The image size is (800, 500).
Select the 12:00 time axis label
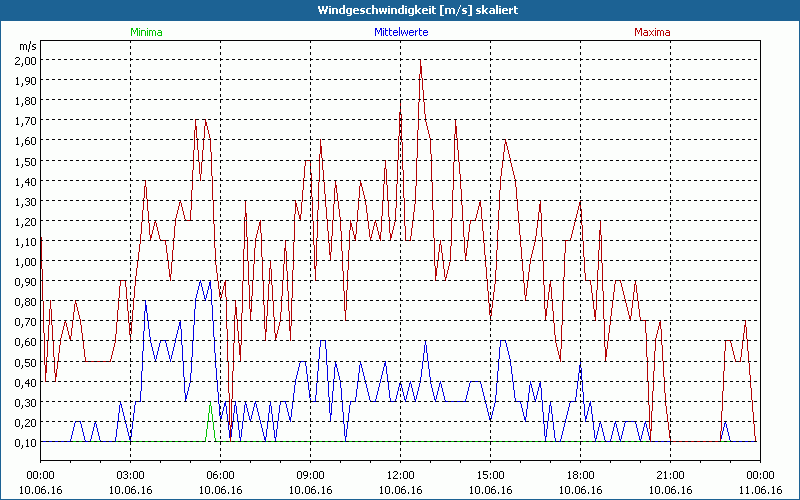tap(401, 475)
